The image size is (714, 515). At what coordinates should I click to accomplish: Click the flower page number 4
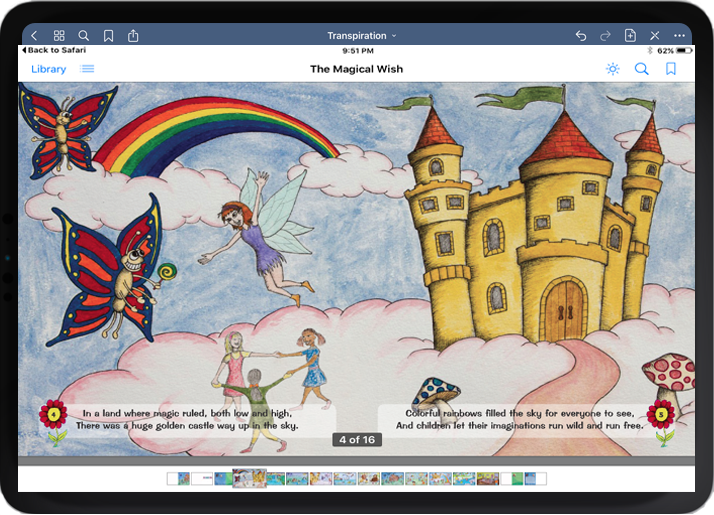[x=53, y=414]
